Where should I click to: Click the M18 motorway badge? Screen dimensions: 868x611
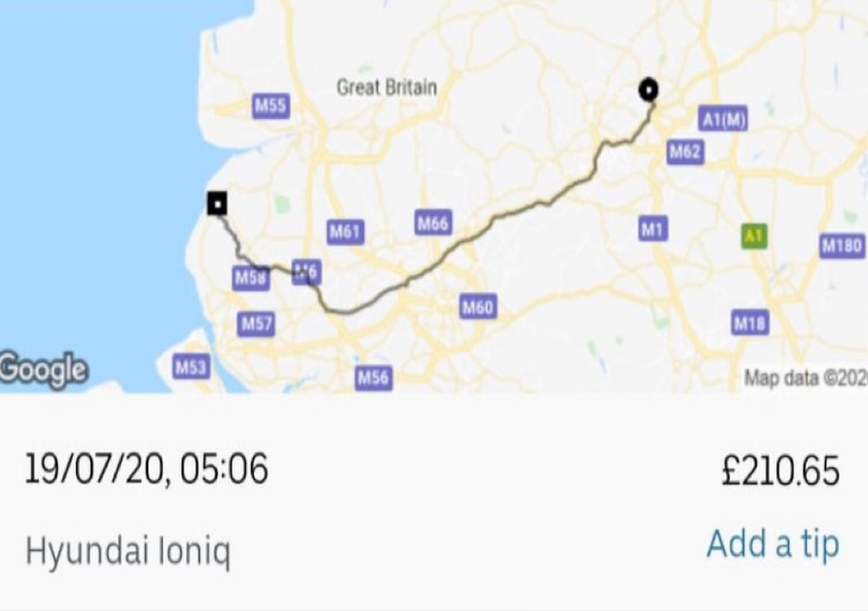click(750, 323)
